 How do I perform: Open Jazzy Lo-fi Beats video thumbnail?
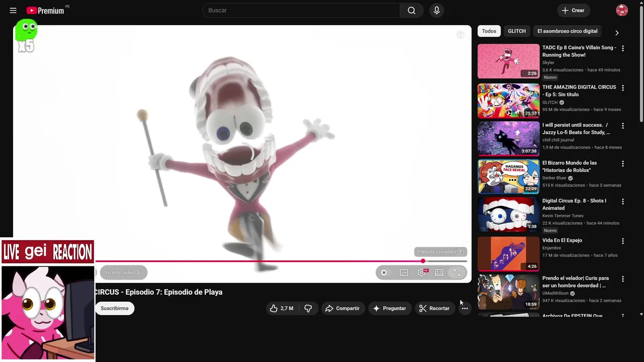pos(508,138)
